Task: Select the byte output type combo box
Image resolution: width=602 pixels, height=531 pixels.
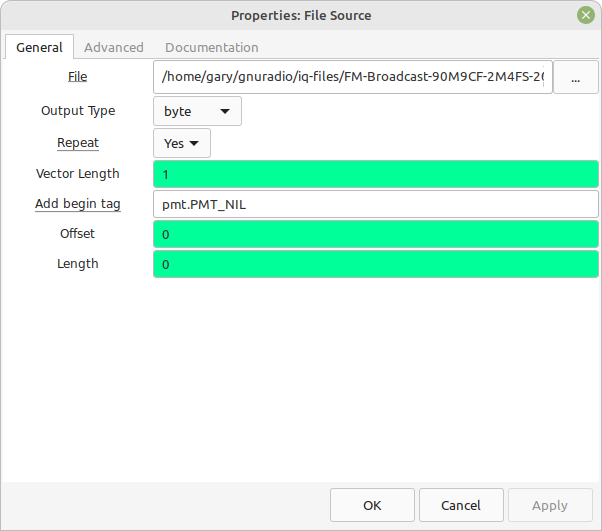Action: click(x=197, y=111)
